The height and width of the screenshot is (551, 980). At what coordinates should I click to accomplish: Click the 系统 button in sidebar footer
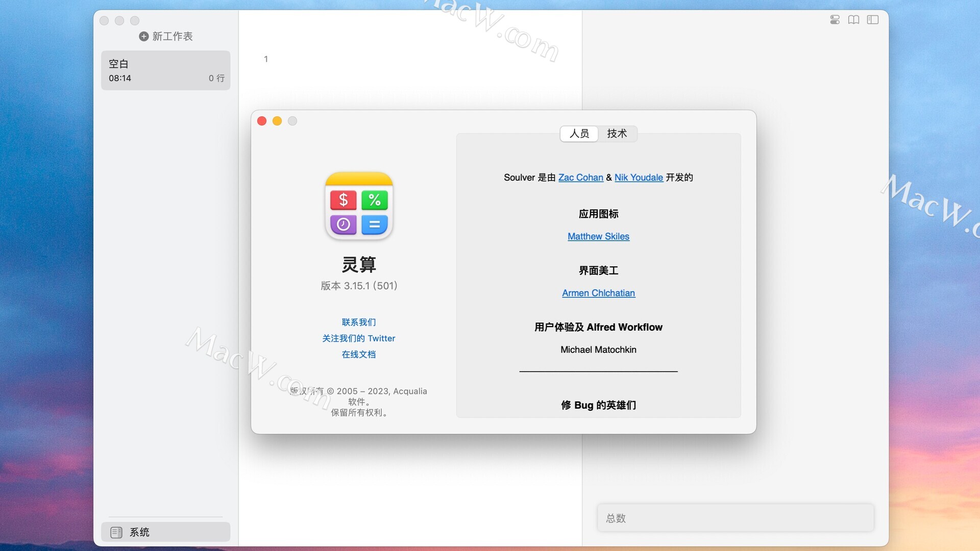pyautogui.click(x=166, y=532)
